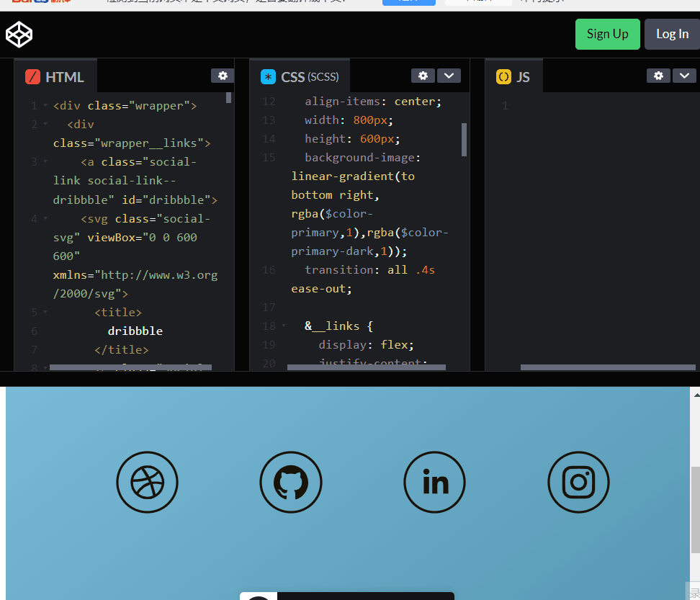This screenshot has width=700, height=600.
Task: Click the CSS editor vertical scrollbar thumb
Action: pyautogui.click(x=464, y=140)
